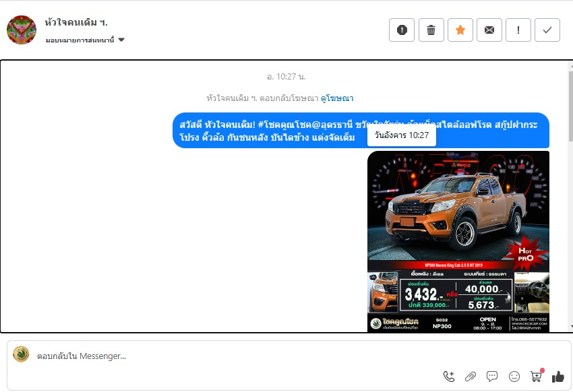Mark conversation unread with envelope icon
Viewport: 573px width, 392px height.
pyautogui.click(x=489, y=30)
